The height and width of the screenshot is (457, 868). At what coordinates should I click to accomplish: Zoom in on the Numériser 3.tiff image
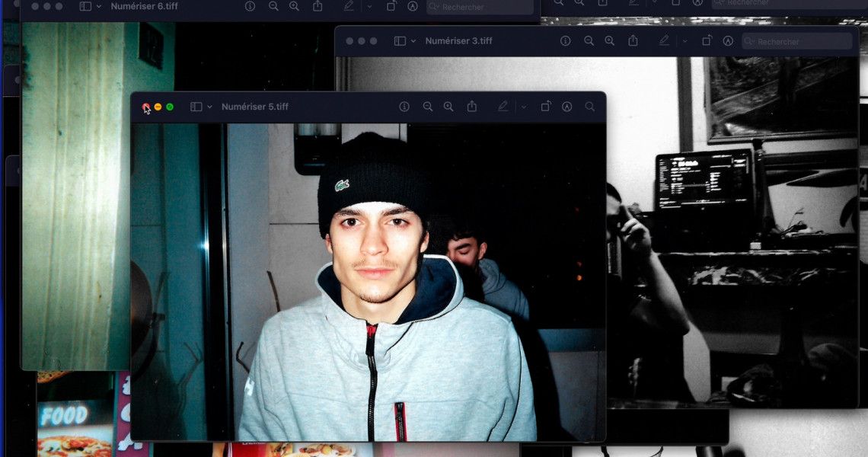point(609,41)
